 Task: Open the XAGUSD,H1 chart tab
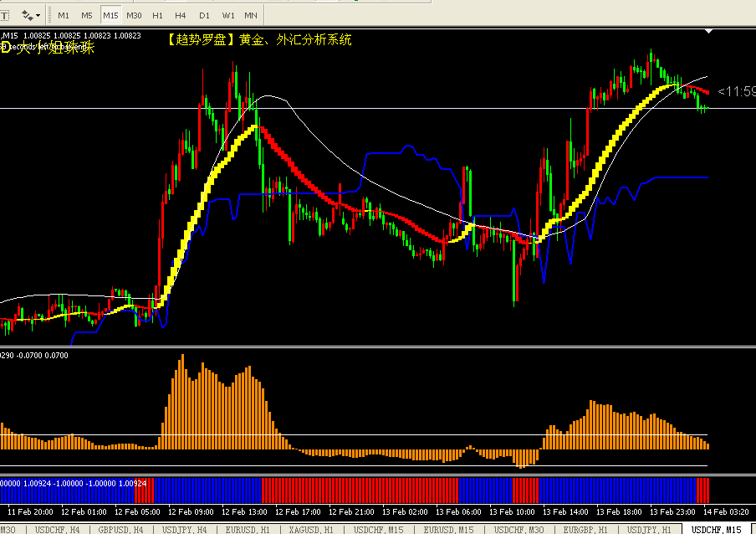tap(311, 530)
